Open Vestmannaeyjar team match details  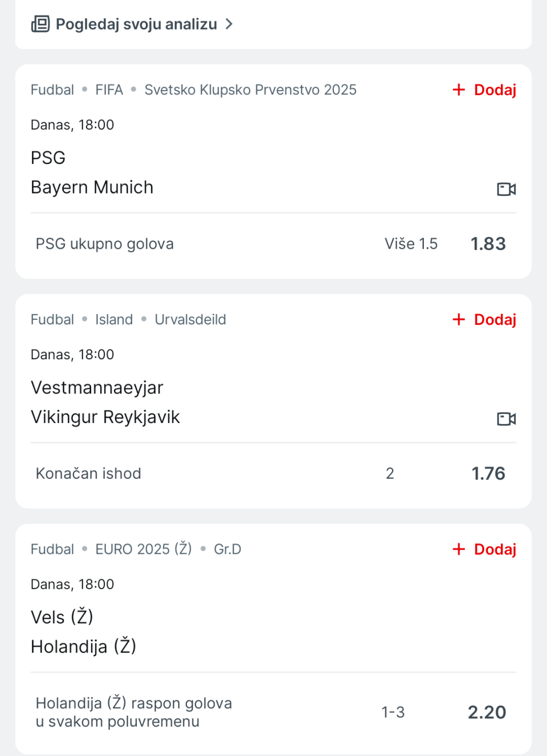pyautogui.click(x=97, y=388)
